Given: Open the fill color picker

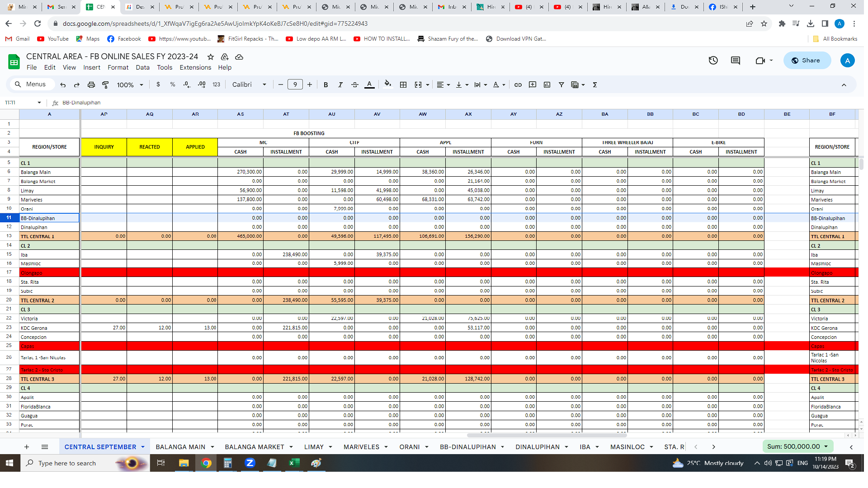Looking at the screenshot, I should [387, 84].
